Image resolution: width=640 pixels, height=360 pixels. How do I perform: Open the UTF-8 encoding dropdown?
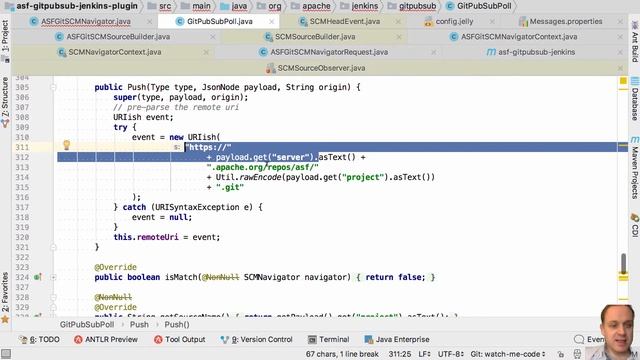coord(451,354)
